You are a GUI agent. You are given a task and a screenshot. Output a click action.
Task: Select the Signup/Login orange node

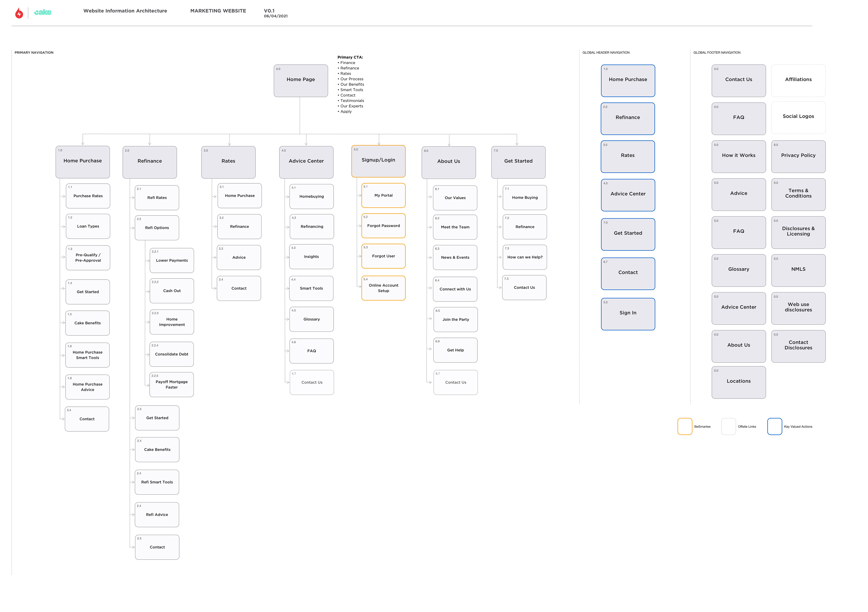coord(378,161)
